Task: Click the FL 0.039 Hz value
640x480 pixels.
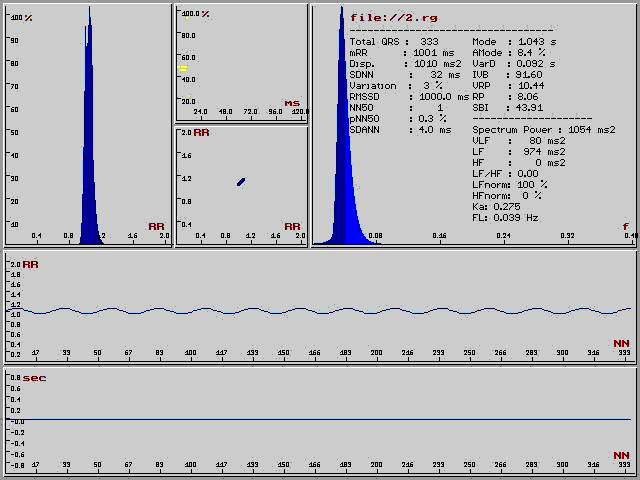Action: point(505,217)
